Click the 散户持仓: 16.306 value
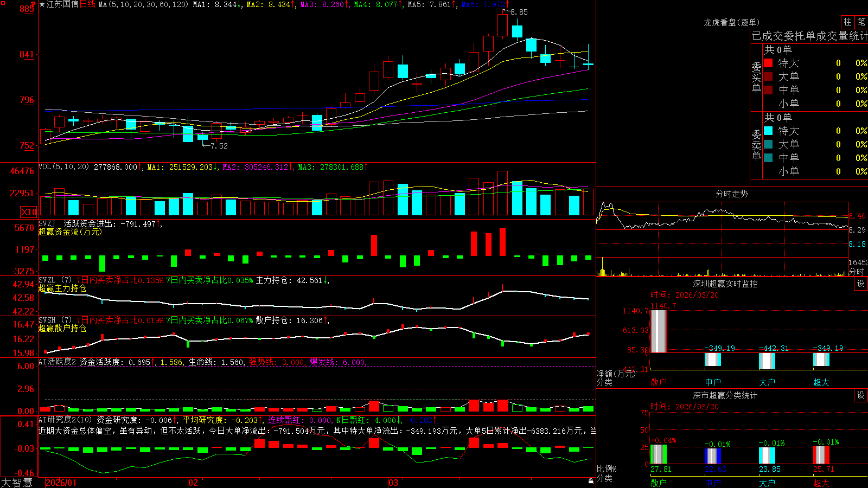 [x=291, y=320]
